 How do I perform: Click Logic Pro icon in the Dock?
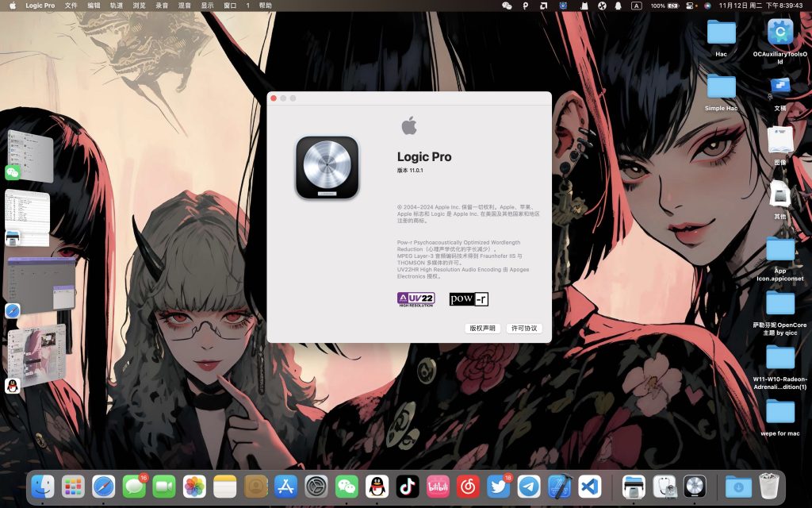coord(695,487)
